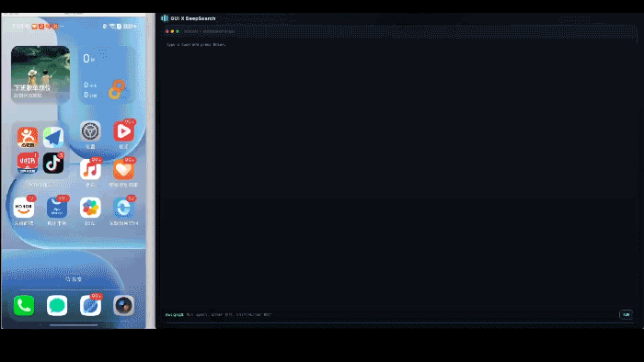Click the green dot in the terminal header
This screenshot has width=644, height=362.
[178, 31]
